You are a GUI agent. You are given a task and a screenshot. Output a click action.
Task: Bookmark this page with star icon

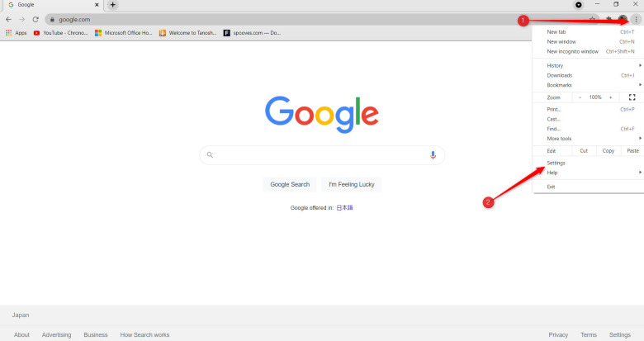click(x=592, y=19)
